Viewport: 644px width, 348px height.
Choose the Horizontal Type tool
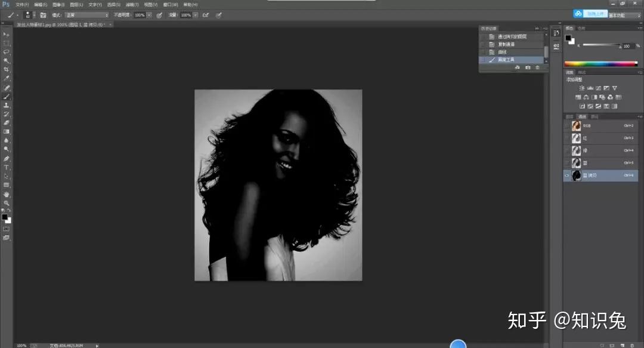click(7, 168)
